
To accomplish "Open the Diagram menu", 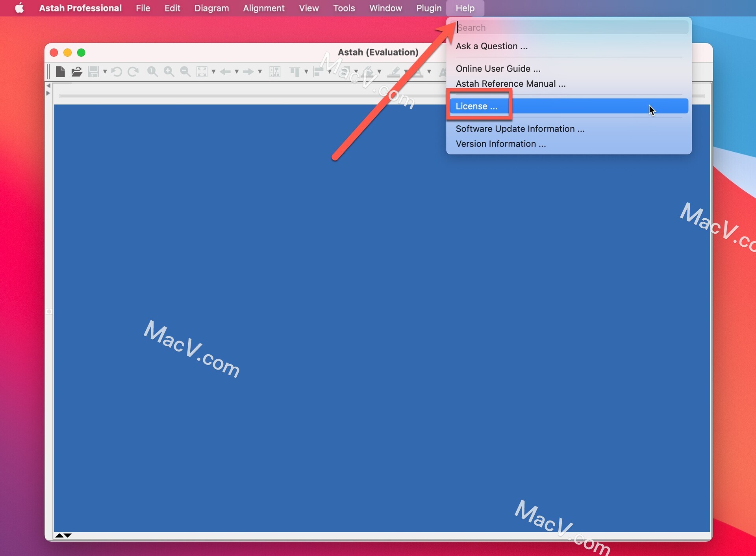I will click(211, 8).
